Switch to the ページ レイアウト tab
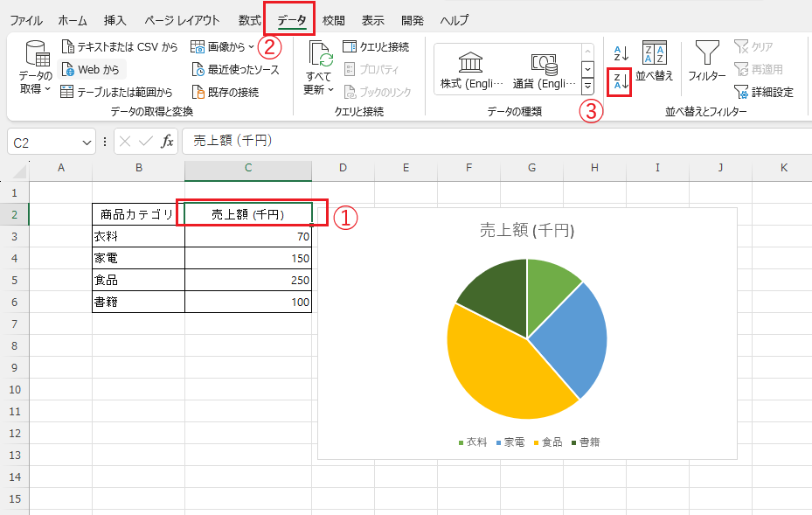 tap(182, 20)
